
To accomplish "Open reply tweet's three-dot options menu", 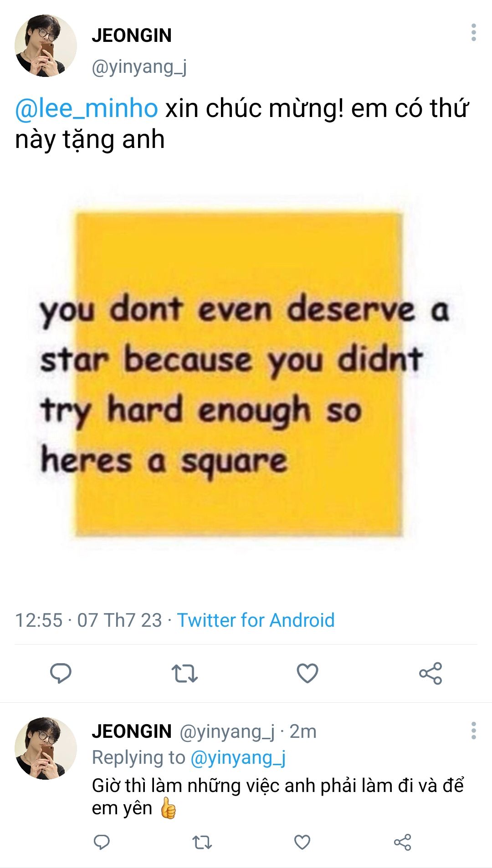I will click(x=474, y=731).
